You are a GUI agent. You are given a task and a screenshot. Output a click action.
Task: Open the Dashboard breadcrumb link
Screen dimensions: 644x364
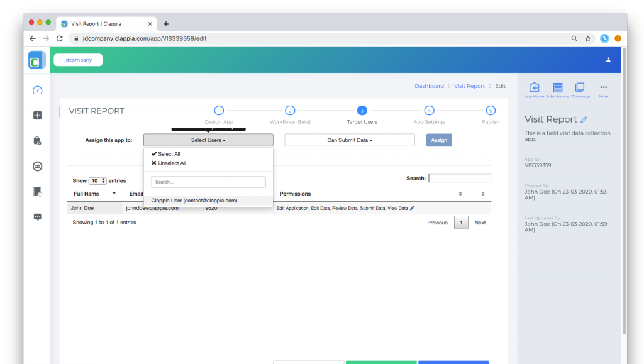tap(429, 86)
